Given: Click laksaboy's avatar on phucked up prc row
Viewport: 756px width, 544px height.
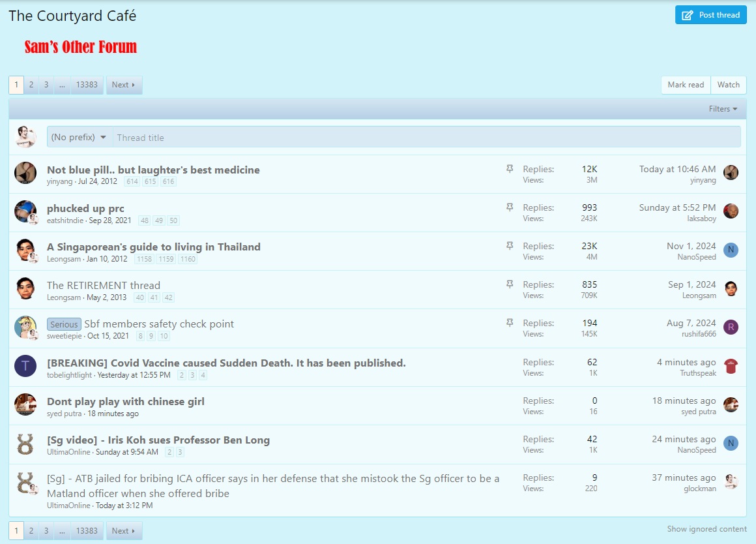Looking at the screenshot, I should pos(731,211).
